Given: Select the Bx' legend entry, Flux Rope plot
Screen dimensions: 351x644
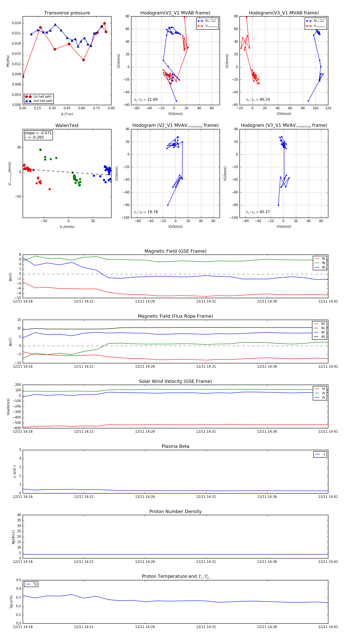Looking at the screenshot, I should point(320,324).
